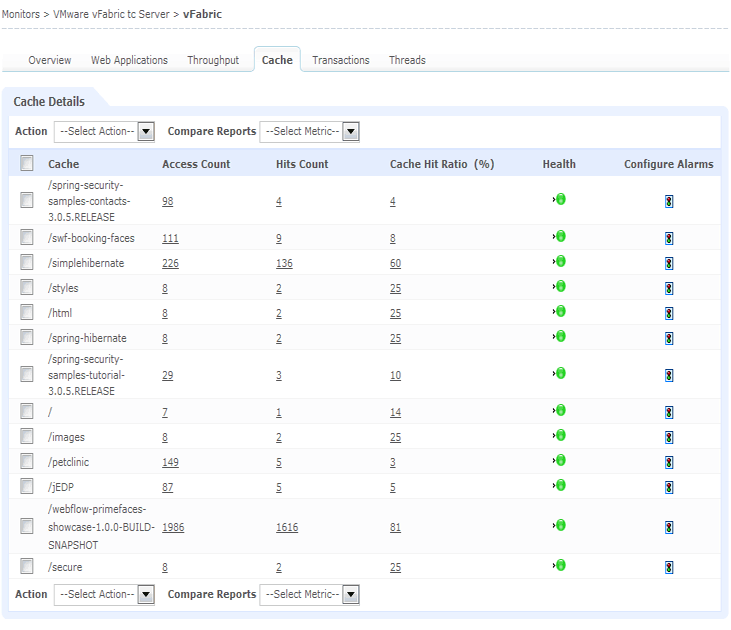The height and width of the screenshot is (630, 731).
Task: Click the health icon for /spring-hibernate
Action: (560, 337)
